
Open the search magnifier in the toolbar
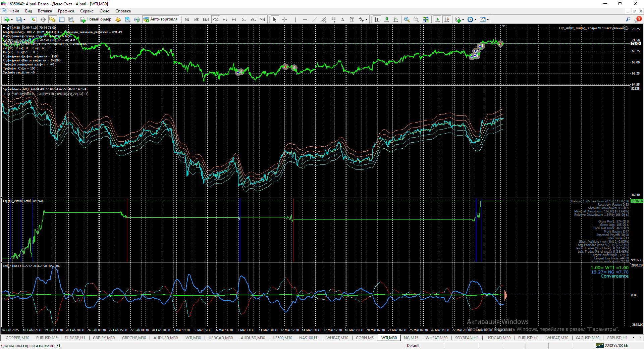point(628,19)
